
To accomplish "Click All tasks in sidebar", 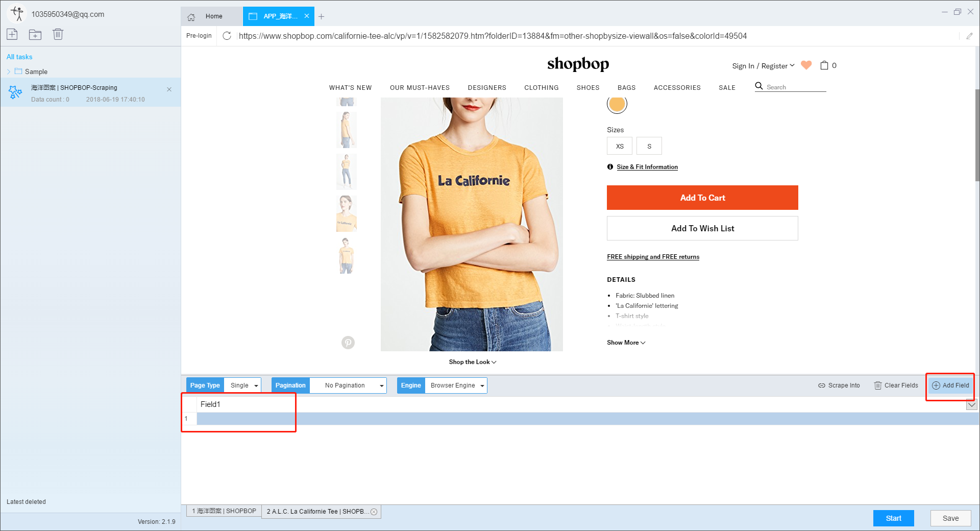I will (x=19, y=57).
